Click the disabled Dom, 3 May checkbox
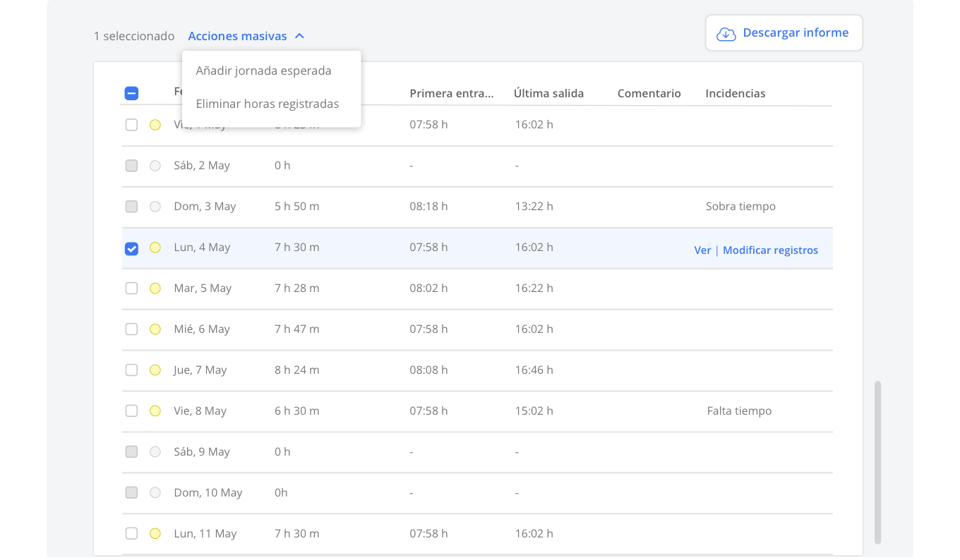Image resolution: width=960 pixels, height=560 pixels. click(x=131, y=207)
